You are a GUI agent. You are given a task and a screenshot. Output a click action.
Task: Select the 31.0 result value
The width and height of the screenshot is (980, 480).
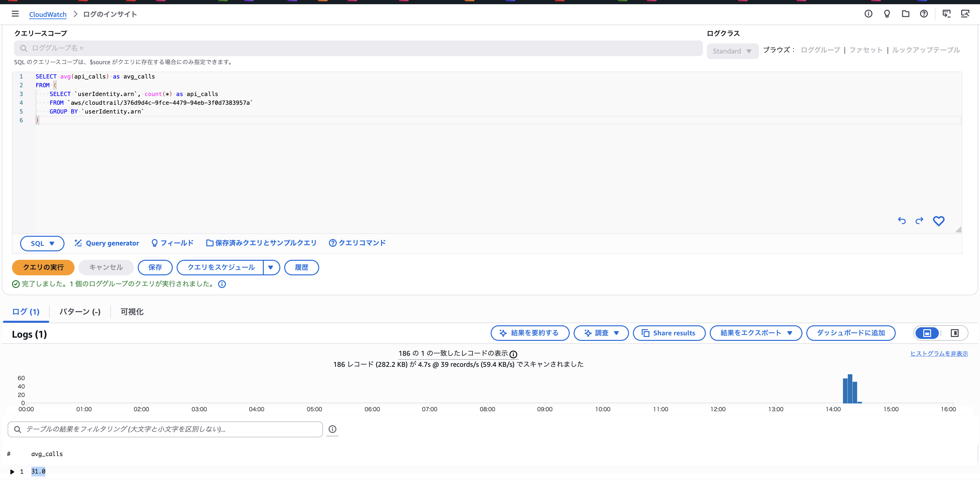coord(39,472)
